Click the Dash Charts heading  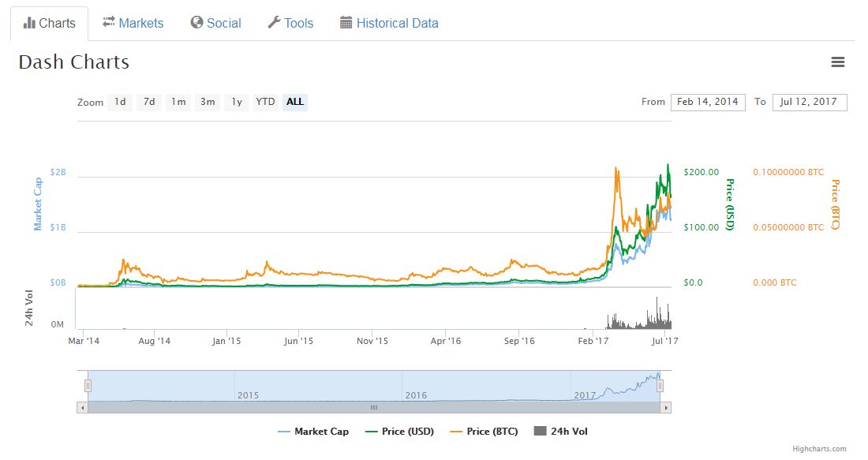(x=73, y=62)
